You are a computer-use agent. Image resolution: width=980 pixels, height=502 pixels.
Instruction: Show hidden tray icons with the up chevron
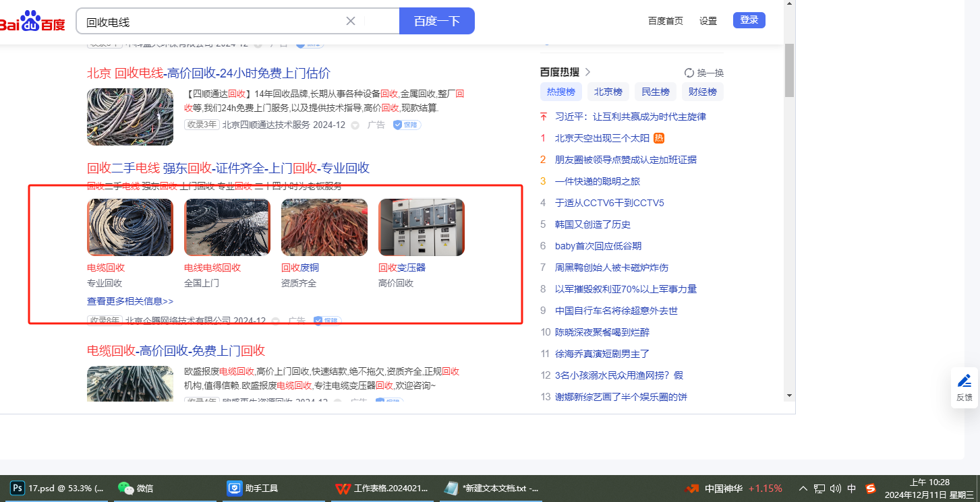(803, 489)
